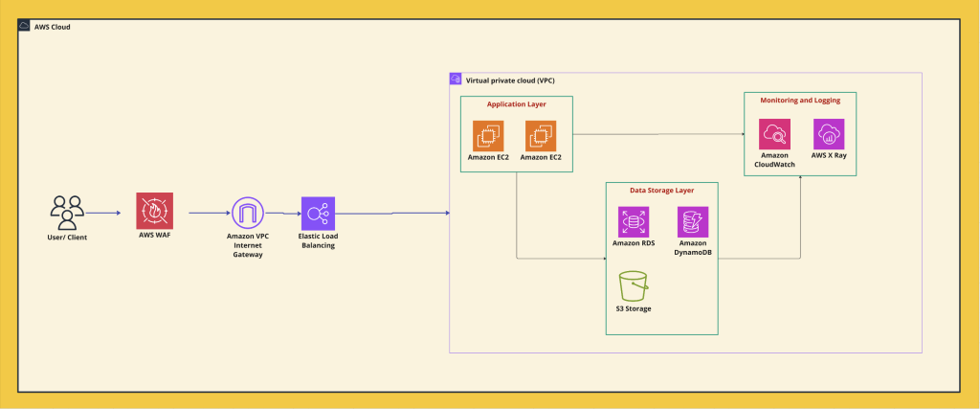The height and width of the screenshot is (409, 980).
Task: Select the Elastic Load Balancing text label
Action: [x=317, y=240]
